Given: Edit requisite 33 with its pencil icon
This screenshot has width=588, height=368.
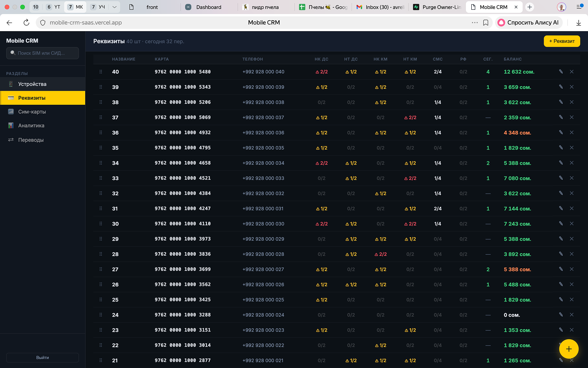Looking at the screenshot, I should (561, 178).
